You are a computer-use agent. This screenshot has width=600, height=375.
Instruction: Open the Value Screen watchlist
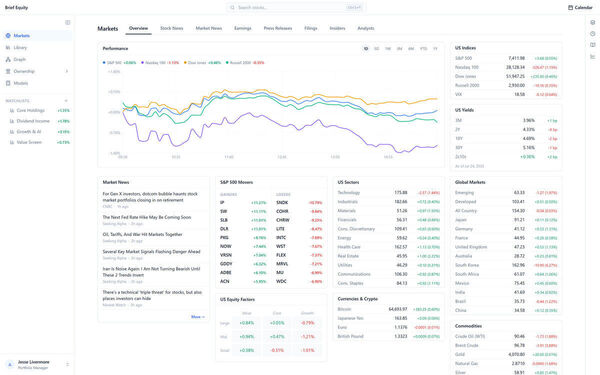point(38,142)
